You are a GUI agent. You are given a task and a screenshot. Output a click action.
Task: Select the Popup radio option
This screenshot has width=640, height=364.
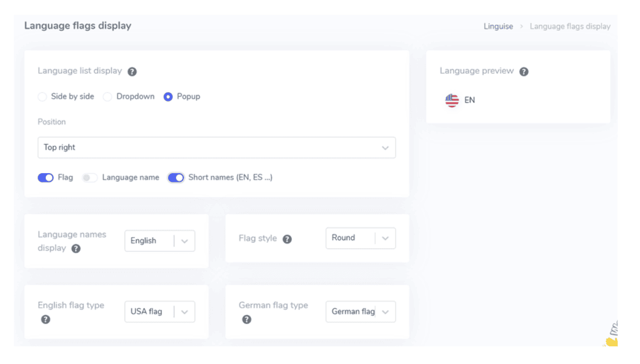(168, 97)
